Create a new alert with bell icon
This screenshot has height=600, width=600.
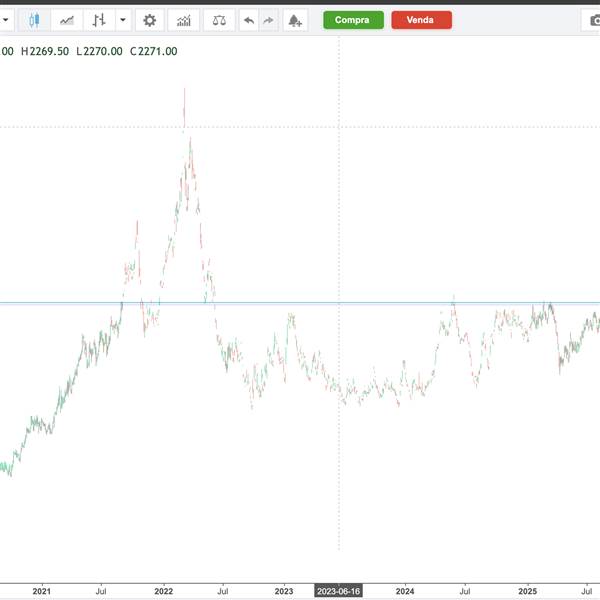294,20
